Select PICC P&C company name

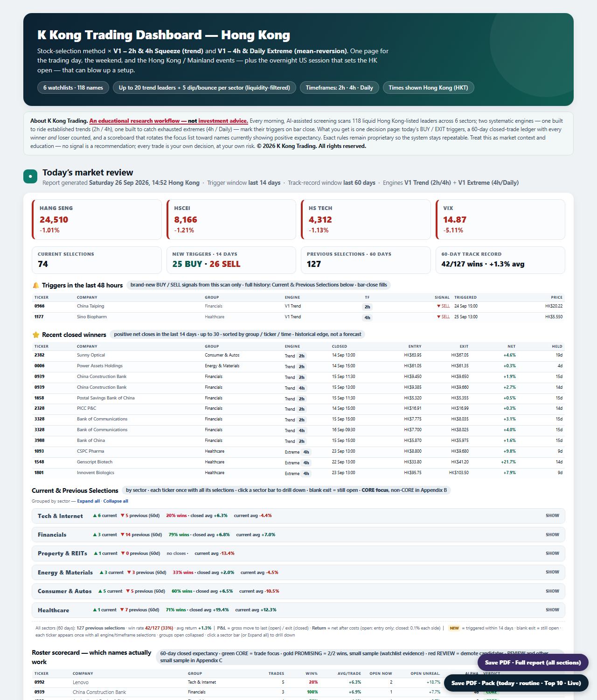pyautogui.click(x=86, y=408)
